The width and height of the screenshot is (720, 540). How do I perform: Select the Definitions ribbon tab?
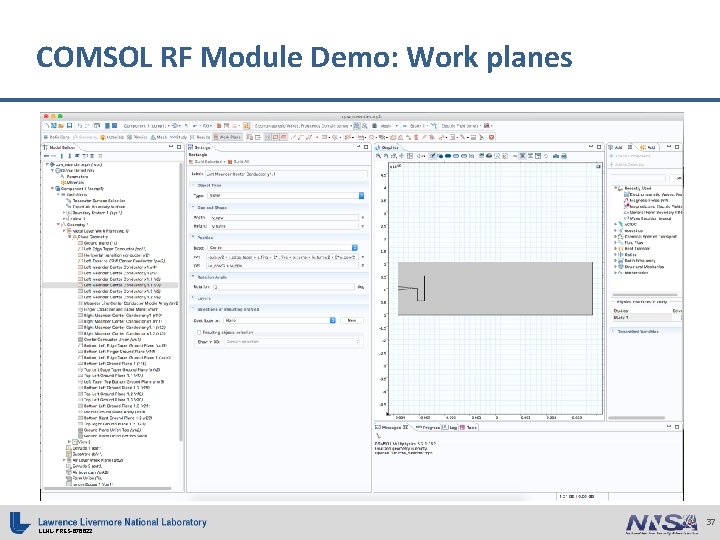click(57, 137)
